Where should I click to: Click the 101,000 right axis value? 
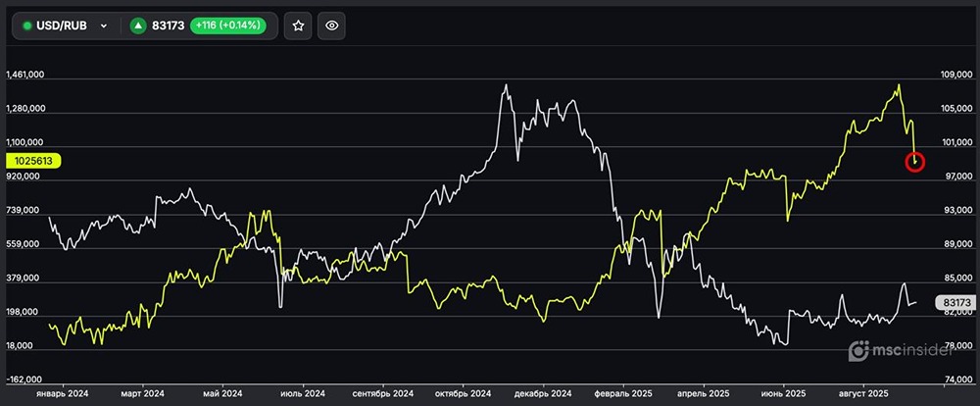coord(956,142)
